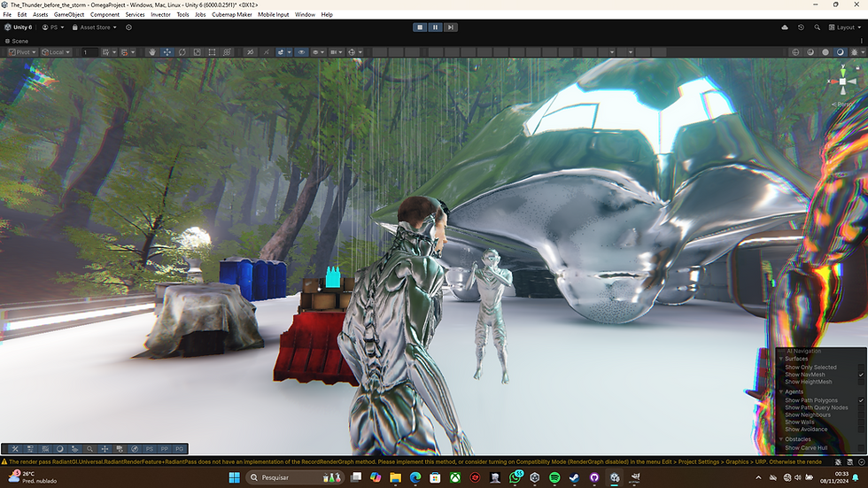Select the combined Transform tool
868x488 pixels.
(227, 52)
